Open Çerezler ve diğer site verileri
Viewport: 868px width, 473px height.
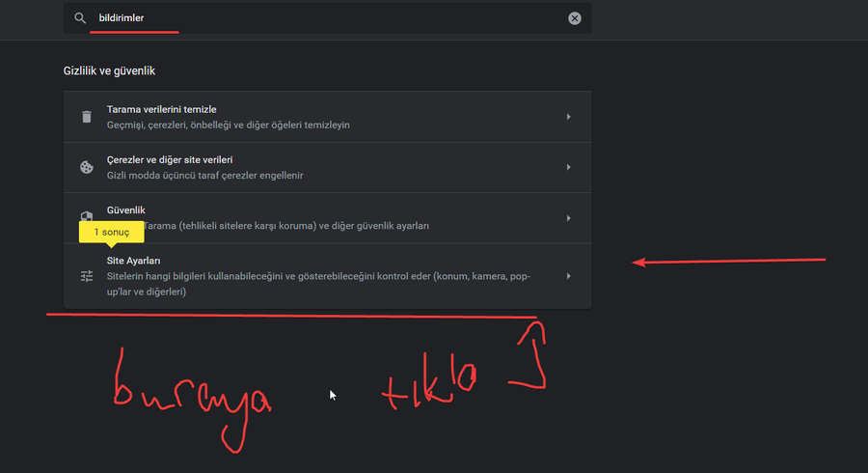[170, 159]
